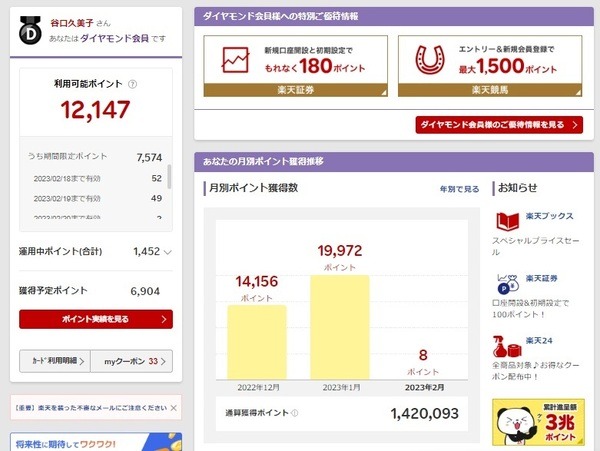Click ダイヤモンド会員様のご優待情報を見る button
Screen dimensions: 600x451
pyautogui.click(x=499, y=125)
